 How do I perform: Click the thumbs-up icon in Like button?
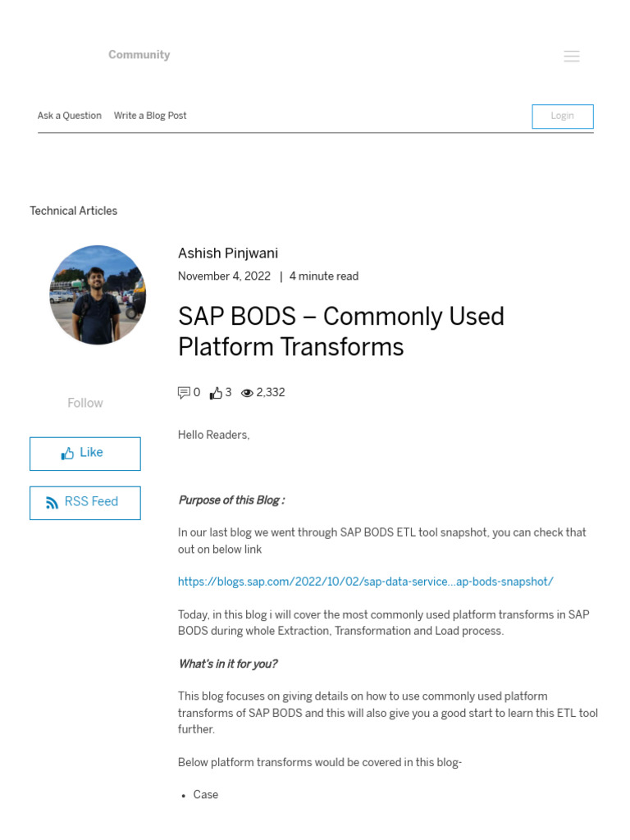pyautogui.click(x=67, y=453)
